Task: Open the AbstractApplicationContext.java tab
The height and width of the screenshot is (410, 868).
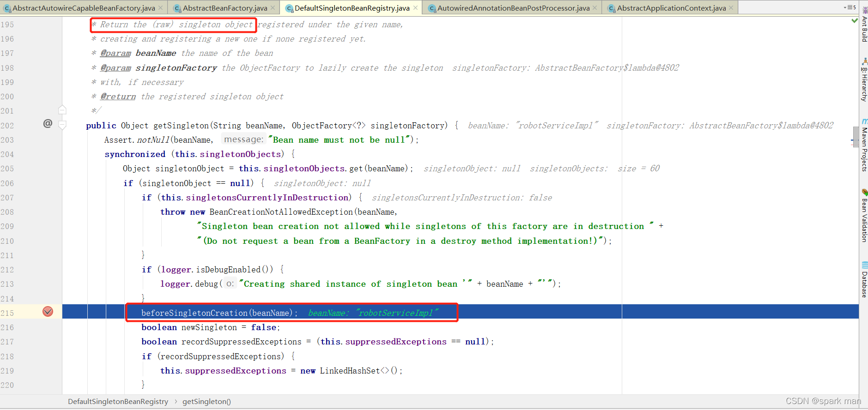Action: (x=671, y=8)
